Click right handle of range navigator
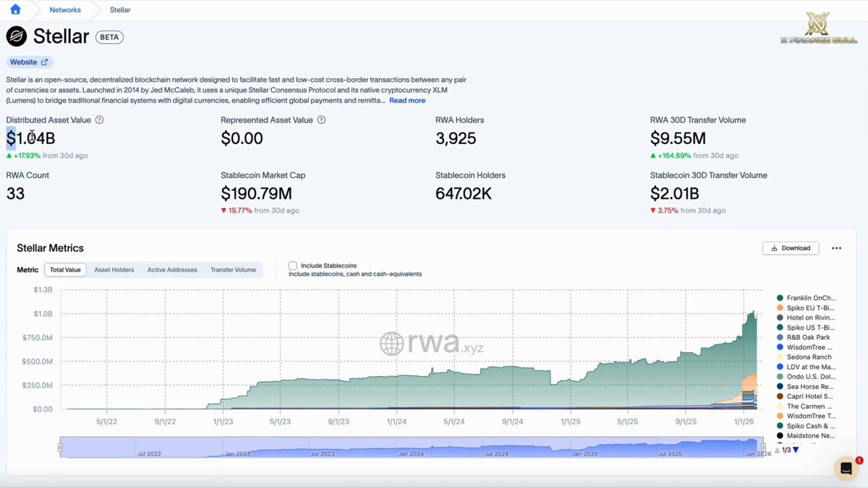The width and height of the screenshot is (868, 488). coord(763,448)
